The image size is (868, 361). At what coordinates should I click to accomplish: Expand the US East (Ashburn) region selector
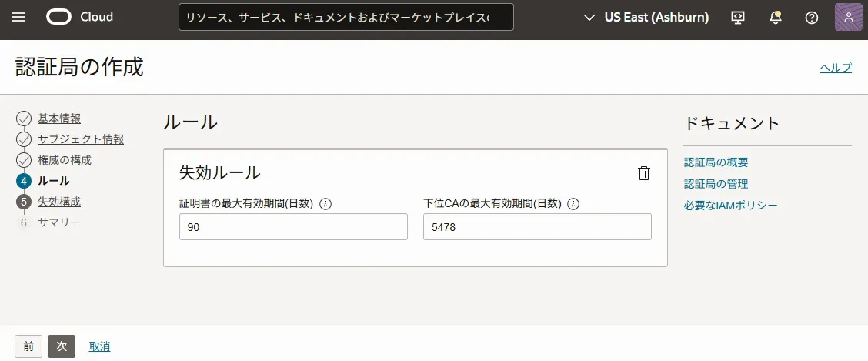pyautogui.click(x=646, y=18)
